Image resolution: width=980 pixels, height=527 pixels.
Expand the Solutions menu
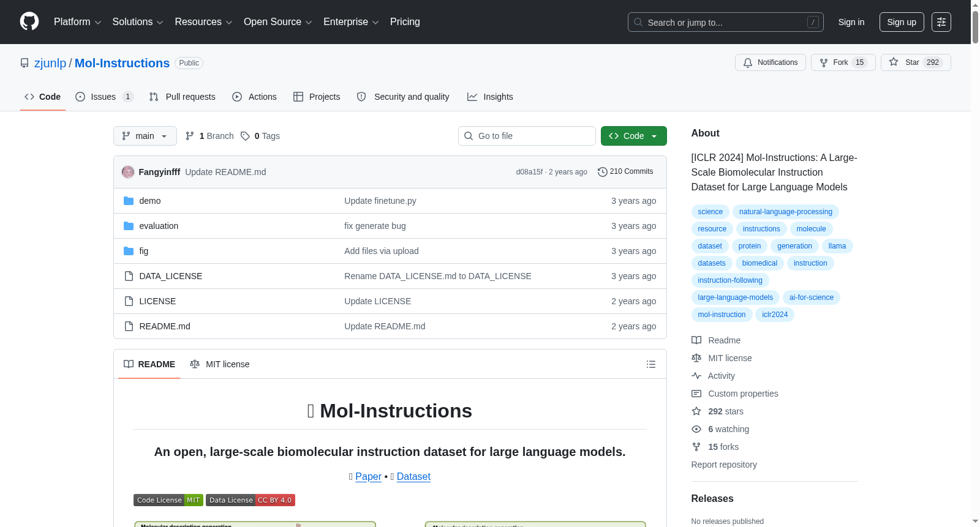click(x=138, y=22)
